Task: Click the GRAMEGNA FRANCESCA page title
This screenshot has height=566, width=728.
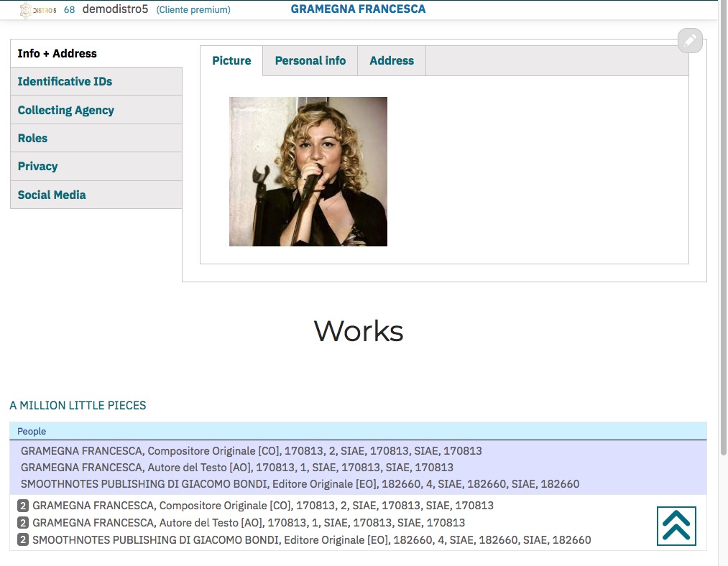Action: [x=358, y=9]
